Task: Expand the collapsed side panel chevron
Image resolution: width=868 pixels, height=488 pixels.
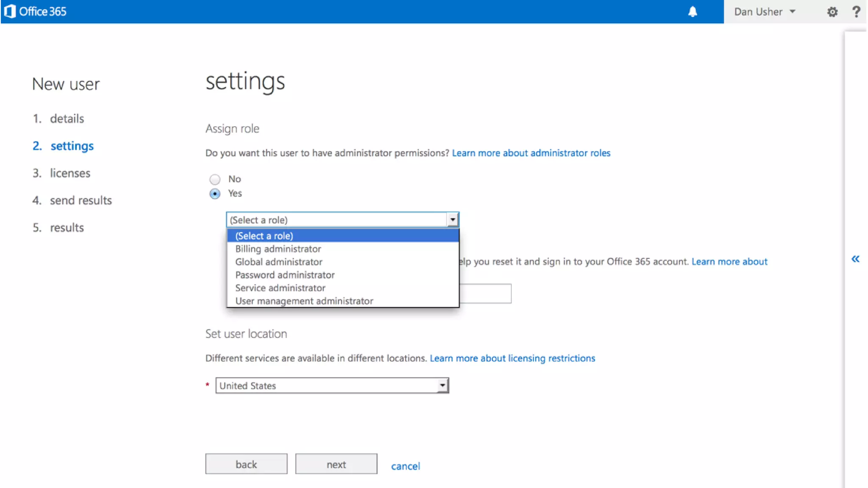Action: [x=855, y=259]
